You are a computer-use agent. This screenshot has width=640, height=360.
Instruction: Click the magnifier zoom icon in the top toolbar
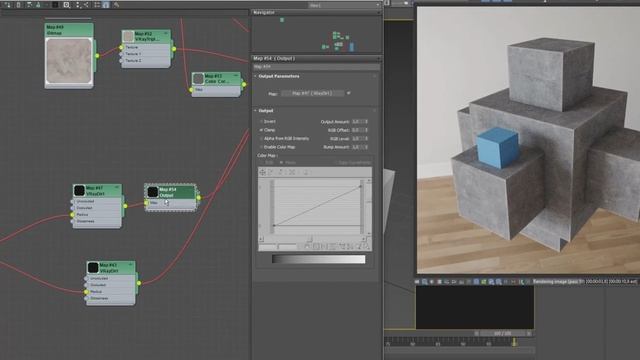pyautogui.click(x=67, y=5)
